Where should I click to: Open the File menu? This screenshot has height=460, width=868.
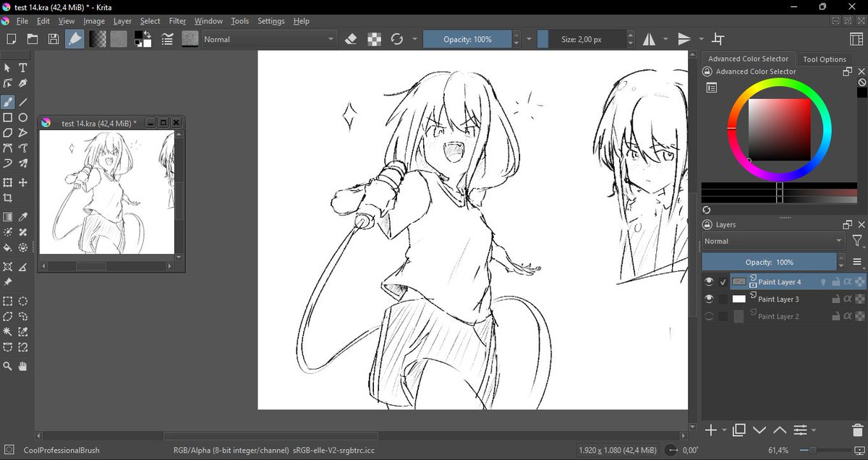22,21
